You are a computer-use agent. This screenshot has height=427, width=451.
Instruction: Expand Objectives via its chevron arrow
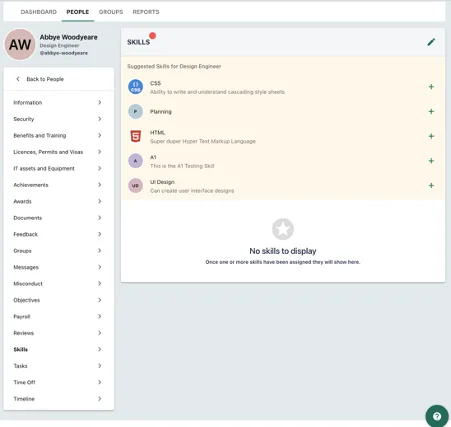pyautogui.click(x=100, y=300)
